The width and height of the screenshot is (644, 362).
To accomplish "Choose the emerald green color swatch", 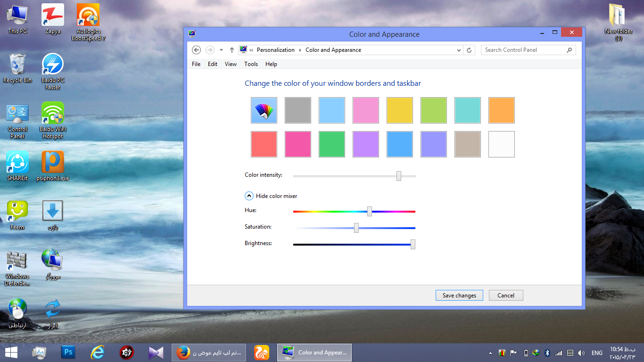I will click(x=332, y=144).
